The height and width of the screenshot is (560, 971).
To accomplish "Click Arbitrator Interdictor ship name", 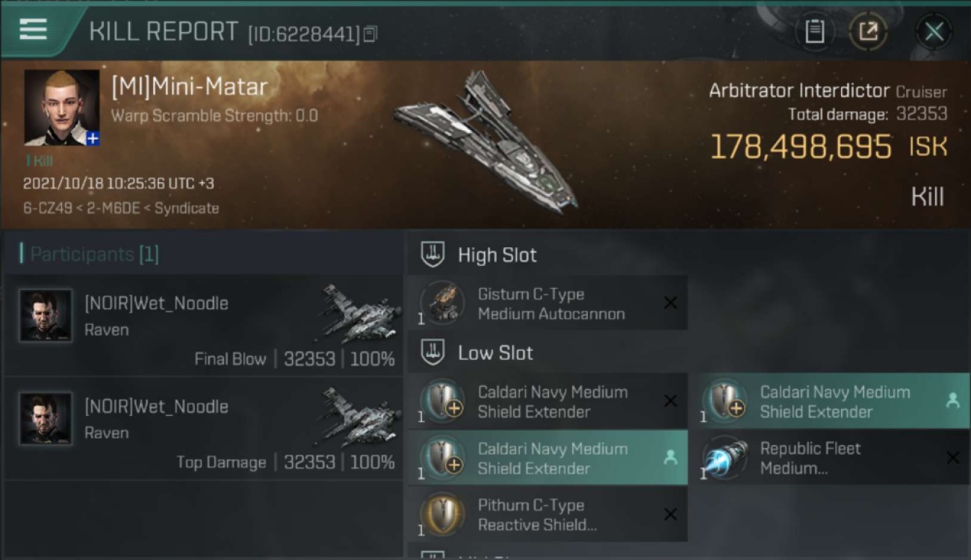I will coord(799,91).
